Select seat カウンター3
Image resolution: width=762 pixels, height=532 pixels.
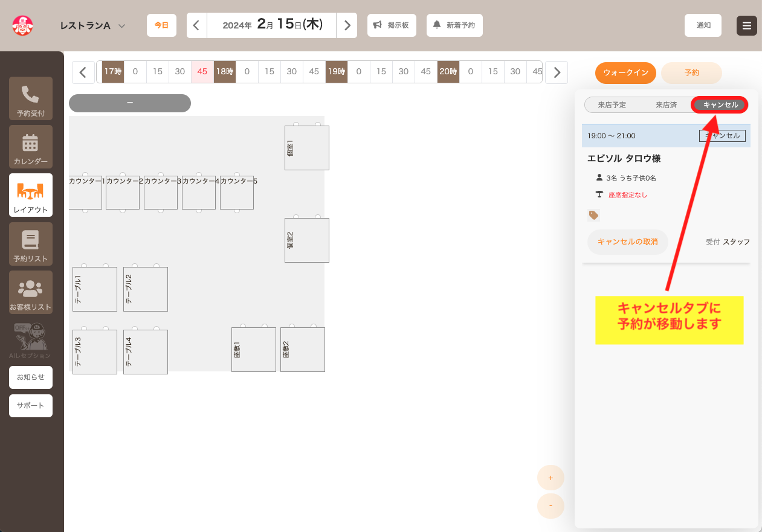click(x=161, y=193)
